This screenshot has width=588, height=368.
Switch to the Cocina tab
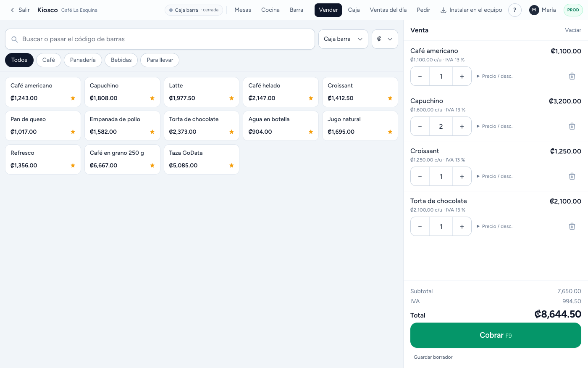click(270, 10)
